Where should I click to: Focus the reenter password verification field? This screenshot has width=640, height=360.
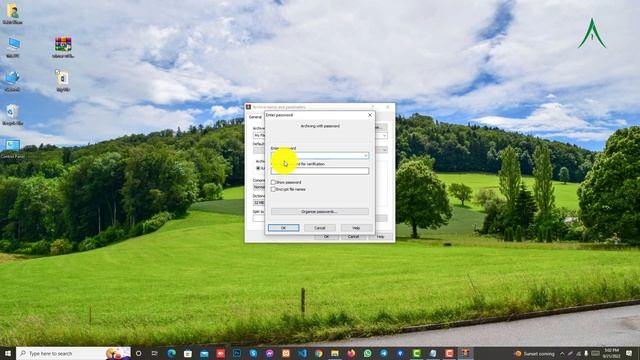[320, 171]
